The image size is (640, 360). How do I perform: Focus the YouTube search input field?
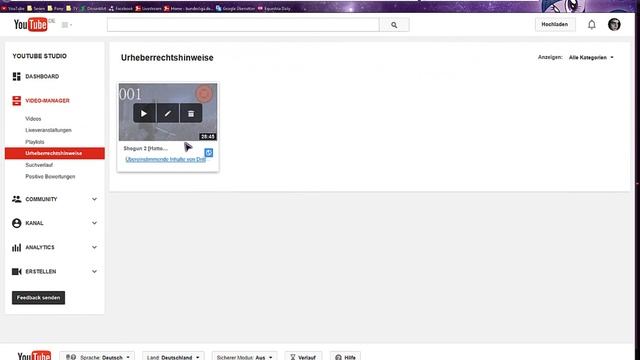coord(243,24)
